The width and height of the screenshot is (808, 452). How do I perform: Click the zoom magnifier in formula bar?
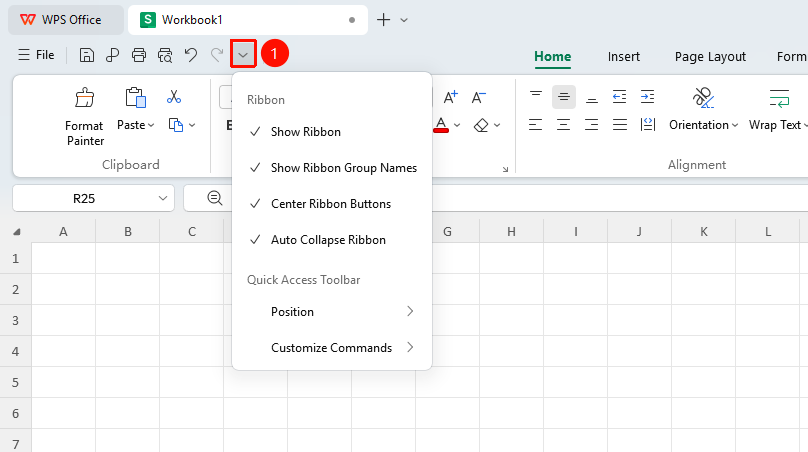pyautogui.click(x=214, y=197)
